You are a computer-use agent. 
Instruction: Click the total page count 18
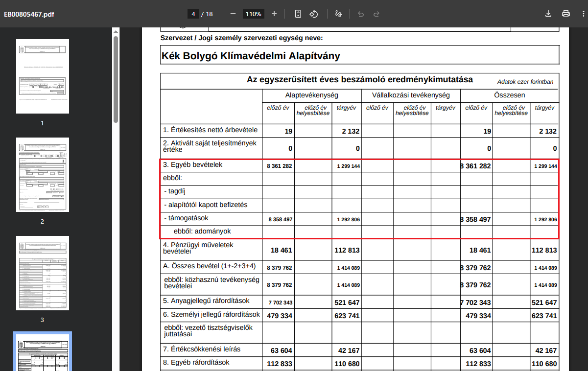pyautogui.click(x=209, y=14)
